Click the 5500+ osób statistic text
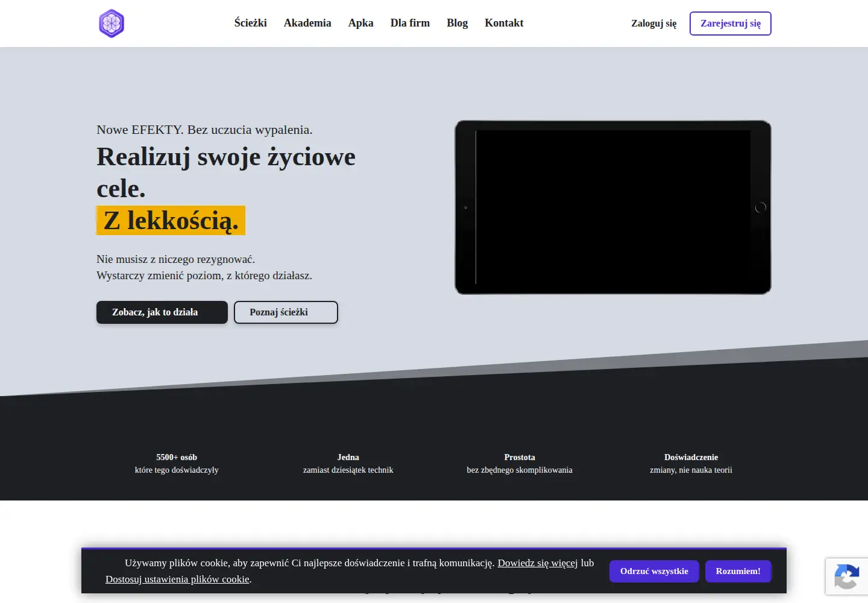Screen dimensions: 868x603 tap(177, 457)
